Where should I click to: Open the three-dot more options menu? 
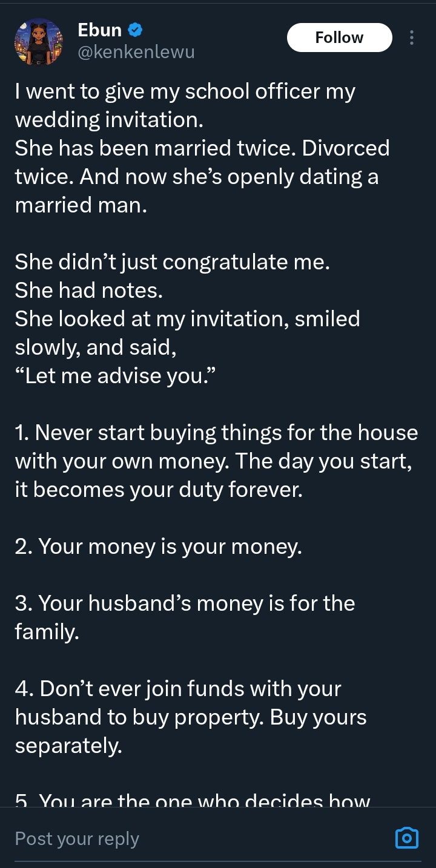click(412, 38)
